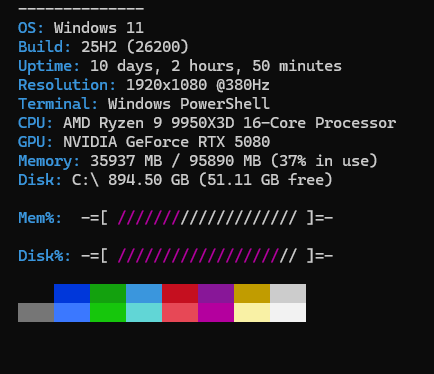Select the bright magenta color block
This screenshot has height=374, width=434.
(x=216, y=312)
